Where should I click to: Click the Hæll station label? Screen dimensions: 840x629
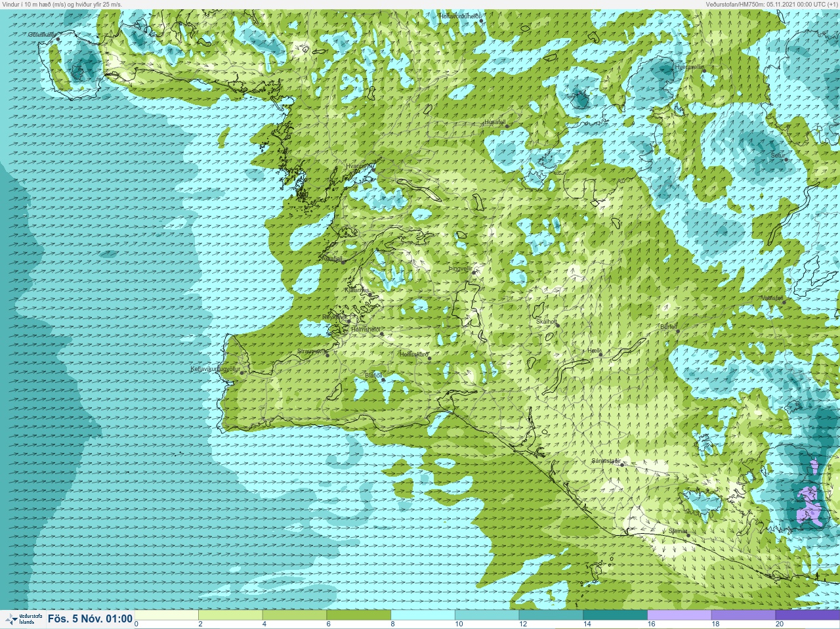594,351
